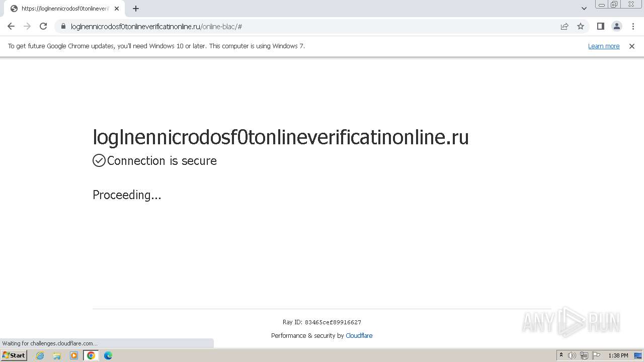Open a new tab with plus button
The image size is (644, 362).
[136, 9]
